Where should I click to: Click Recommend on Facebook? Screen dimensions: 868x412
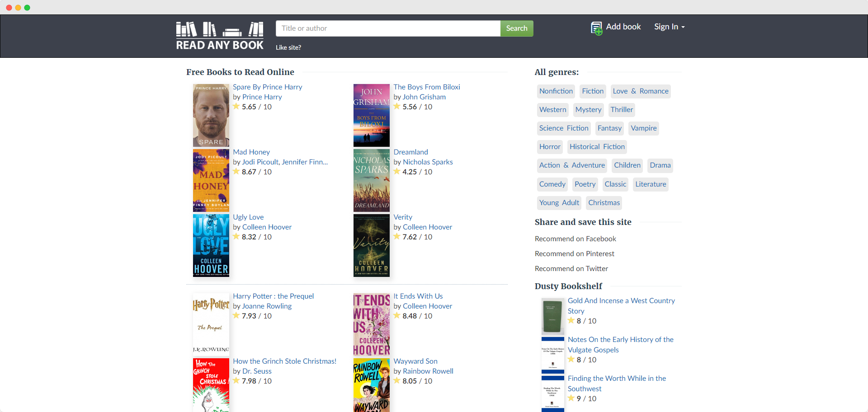coord(576,239)
